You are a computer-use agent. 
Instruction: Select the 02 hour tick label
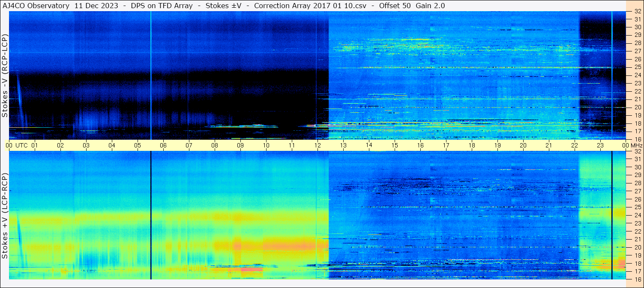pos(60,145)
